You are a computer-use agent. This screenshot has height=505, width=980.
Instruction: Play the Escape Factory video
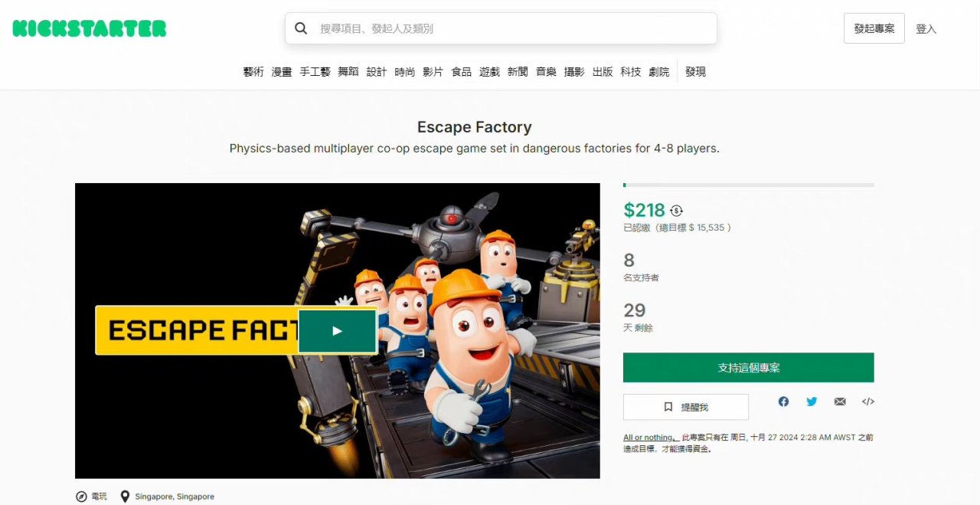(337, 331)
